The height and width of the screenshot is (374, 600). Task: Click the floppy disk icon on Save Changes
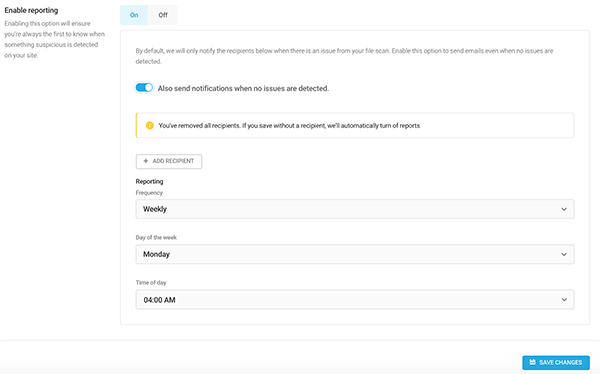pos(532,362)
